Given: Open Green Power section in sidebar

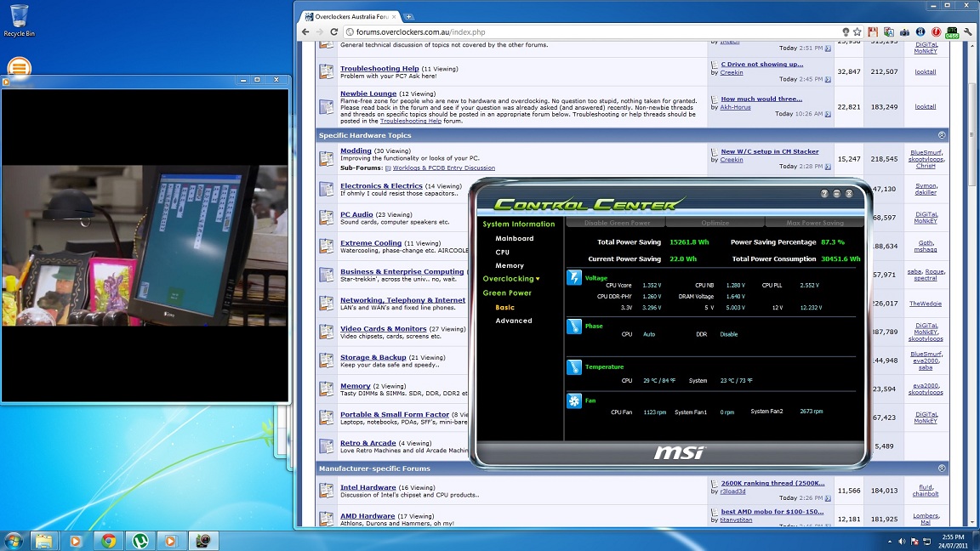Looking at the screenshot, I should click(507, 293).
